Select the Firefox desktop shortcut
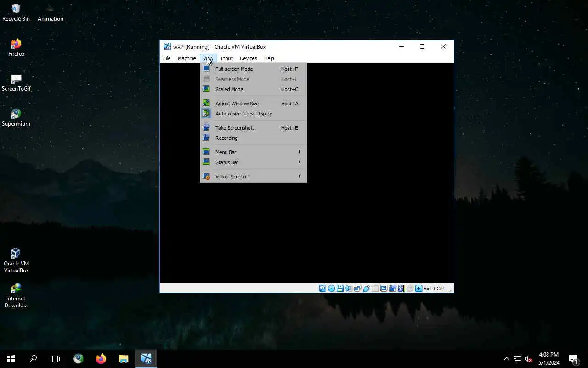 (16, 48)
